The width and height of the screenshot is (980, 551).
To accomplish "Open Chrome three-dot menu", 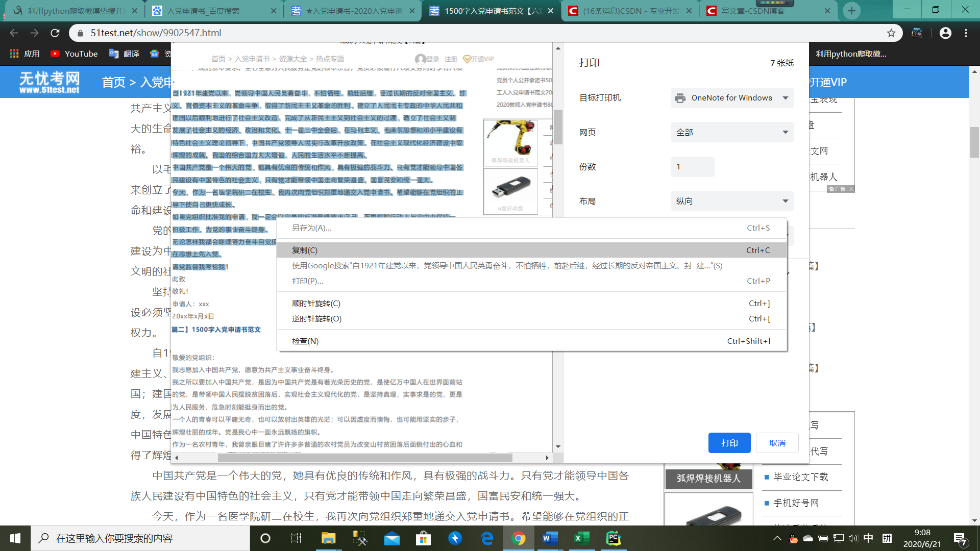I will pos(966,33).
